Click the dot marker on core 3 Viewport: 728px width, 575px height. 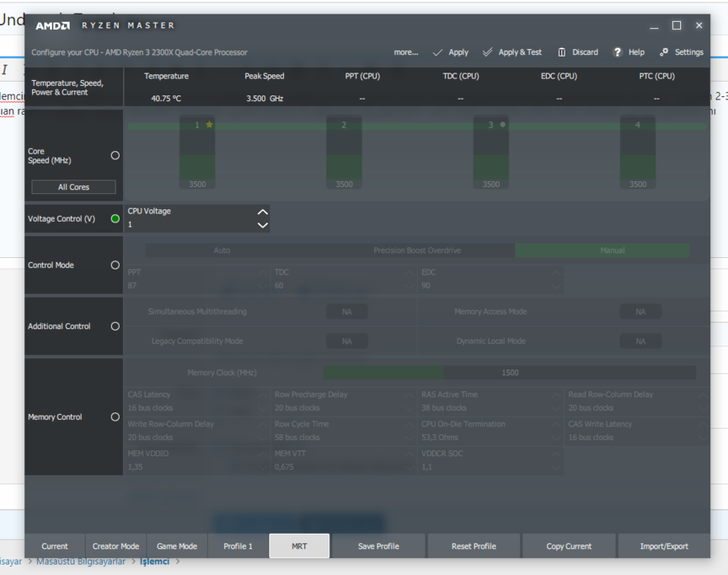[502, 125]
